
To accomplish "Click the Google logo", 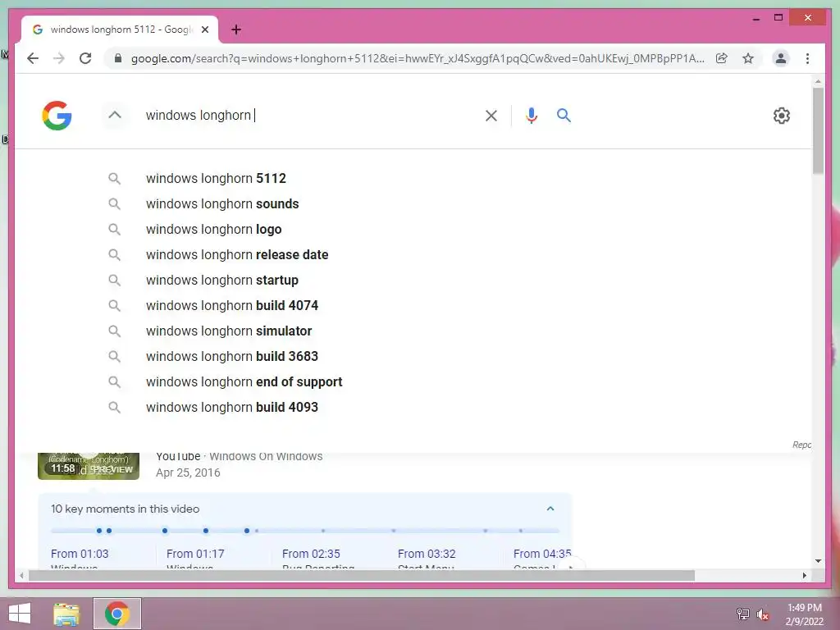I will click(57, 116).
